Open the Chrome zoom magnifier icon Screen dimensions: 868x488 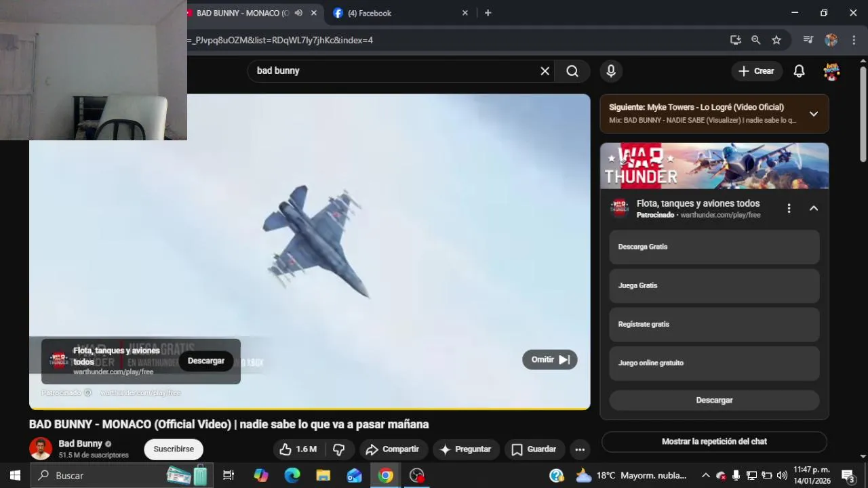(x=756, y=40)
